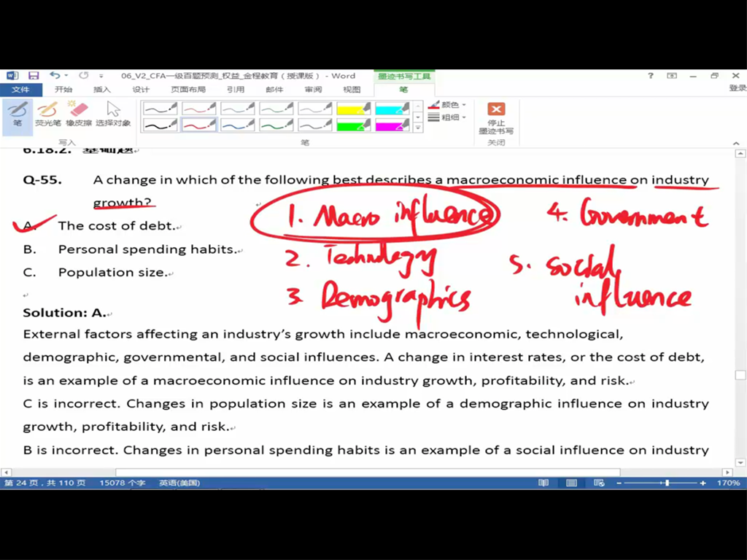The image size is (747, 560).
Task: Pick the light green pen in top row
Action: [276, 109]
